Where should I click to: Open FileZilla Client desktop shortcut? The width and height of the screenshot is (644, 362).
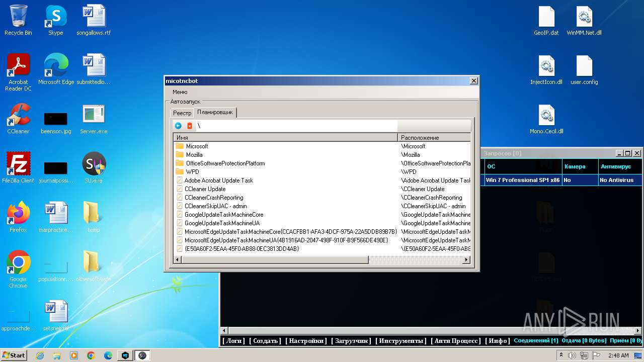pyautogui.click(x=18, y=168)
